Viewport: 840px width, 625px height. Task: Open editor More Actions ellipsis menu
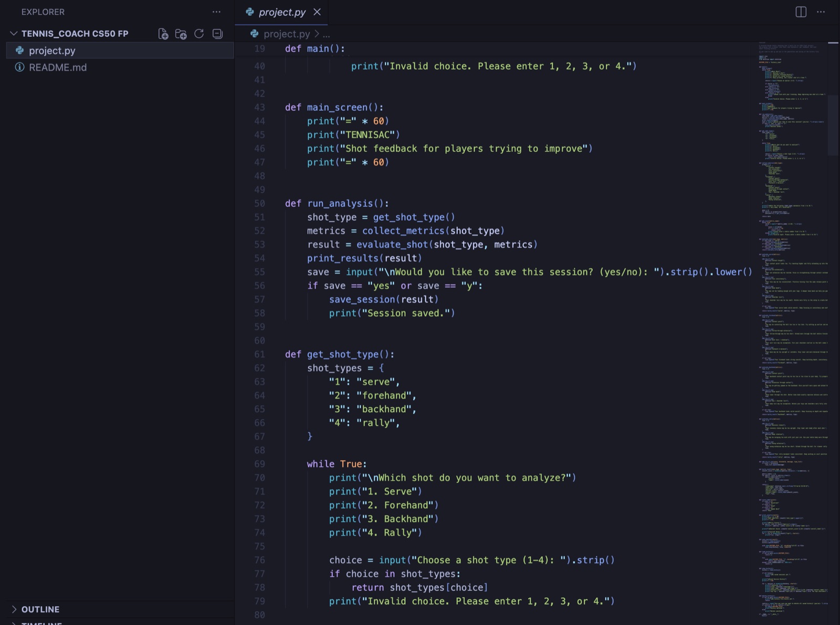point(821,12)
